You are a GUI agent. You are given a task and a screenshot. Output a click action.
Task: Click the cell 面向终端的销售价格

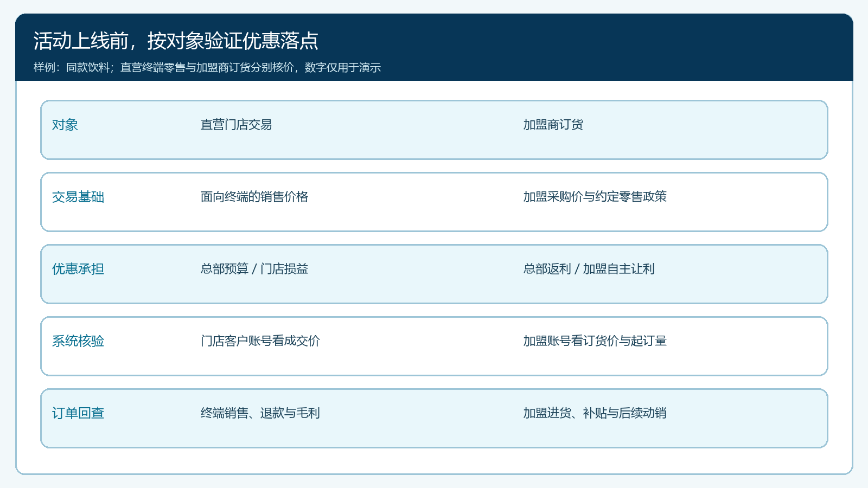click(254, 197)
